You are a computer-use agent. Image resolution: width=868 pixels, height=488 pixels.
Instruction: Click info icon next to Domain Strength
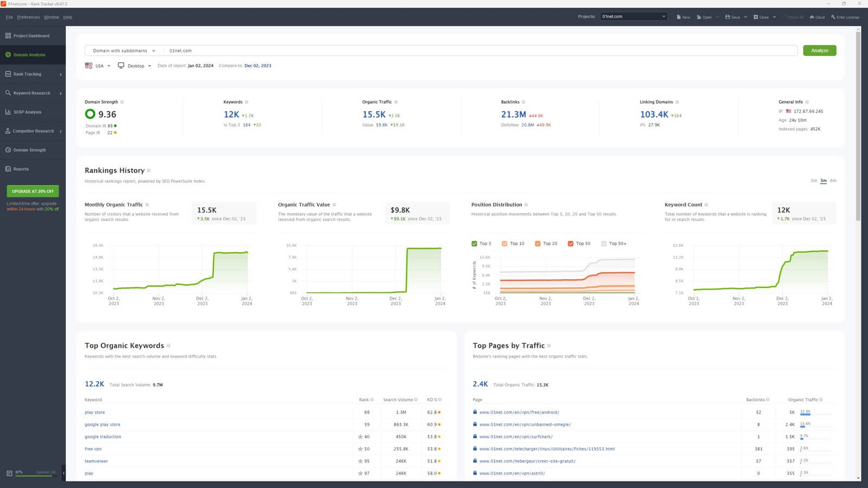[x=122, y=102]
